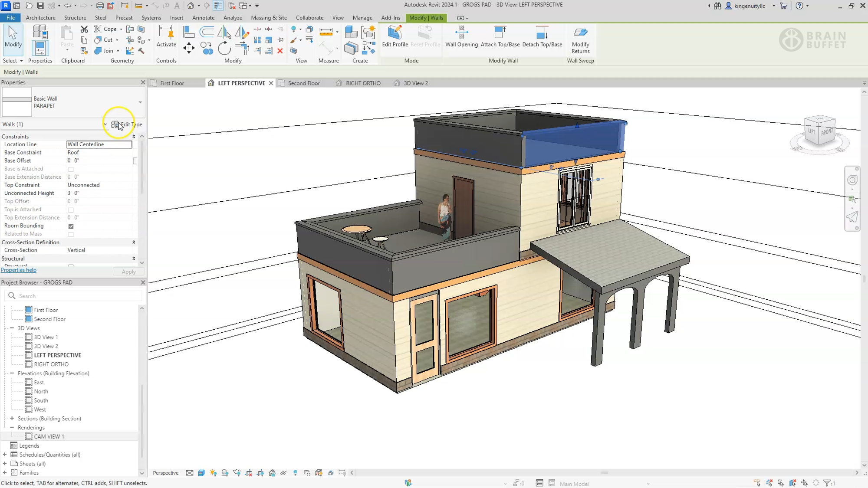Select the Rotate tool in Modify panel
The width and height of the screenshot is (868, 488).
coord(225,49)
